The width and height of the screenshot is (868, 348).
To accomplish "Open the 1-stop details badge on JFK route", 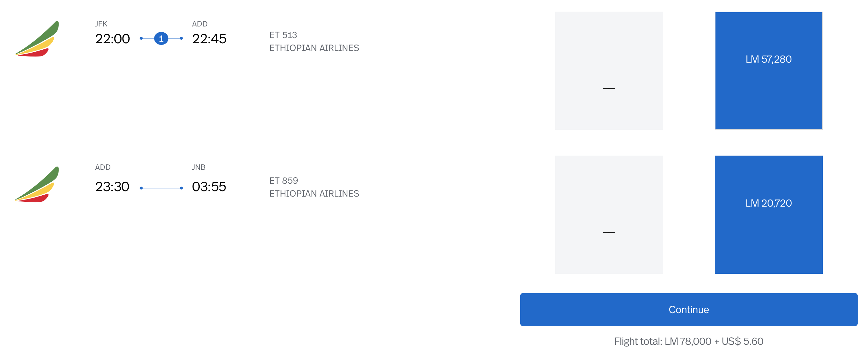I will (x=162, y=38).
